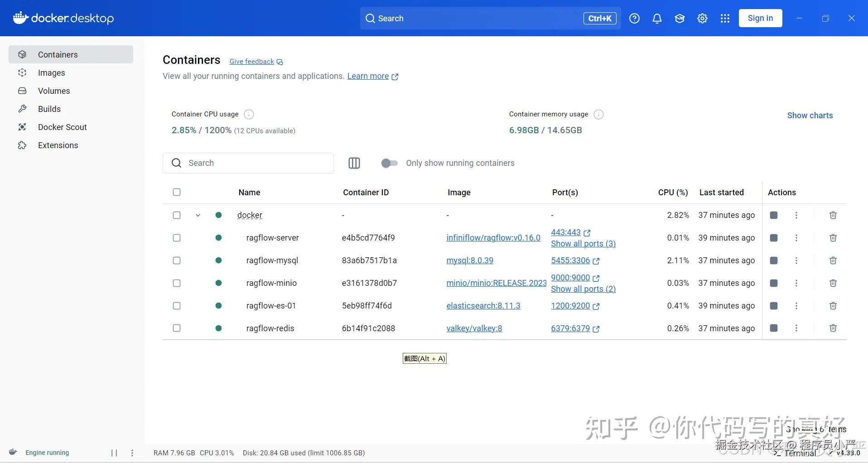Stop the ragflow-es-01 container
This screenshot has width=868, height=463.
coord(774,306)
